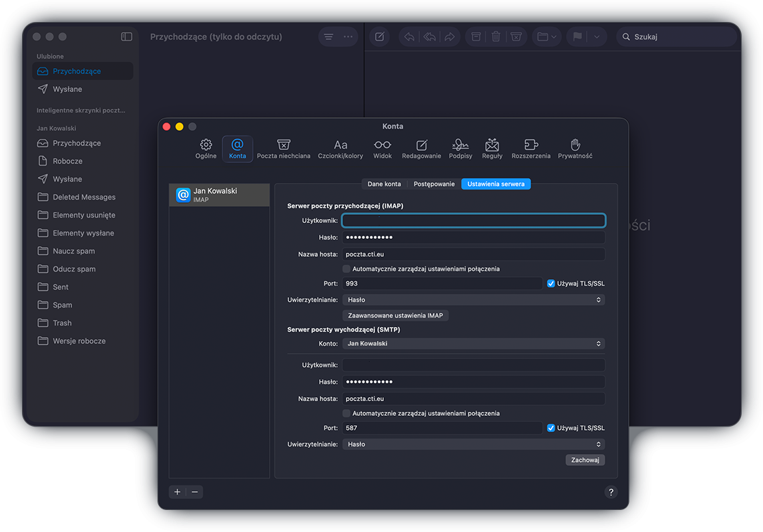The width and height of the screenshot is (763, 532).
Task: Open the Poczta niechciana settings pane
Action: pyautogui.click(x=283, y=148)
